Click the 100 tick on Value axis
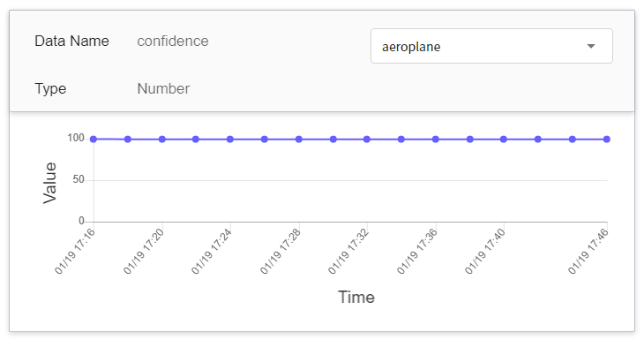 coord(76,138)
